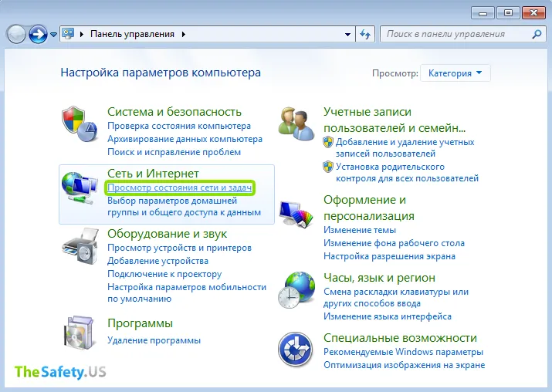Click the Control Panel icon in address bar
Image resolution: width=552 pixels, height=392 pixels.
point(68,34)
